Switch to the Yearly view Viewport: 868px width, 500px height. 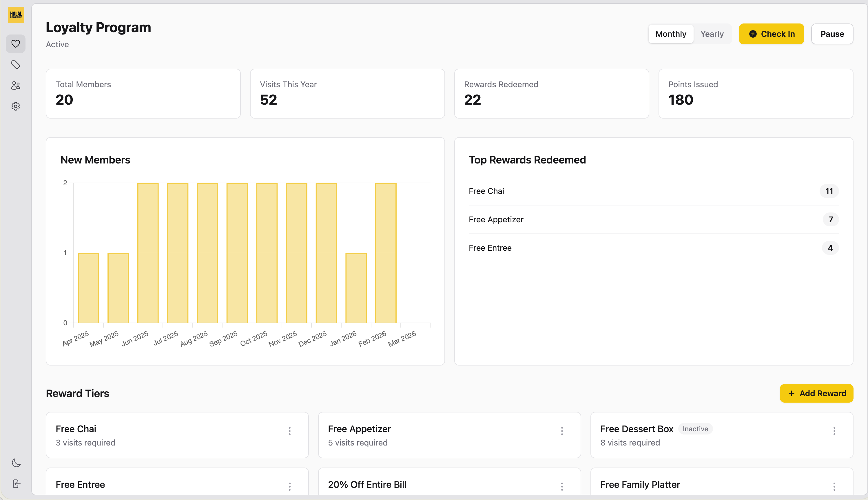tap(712, 34)
